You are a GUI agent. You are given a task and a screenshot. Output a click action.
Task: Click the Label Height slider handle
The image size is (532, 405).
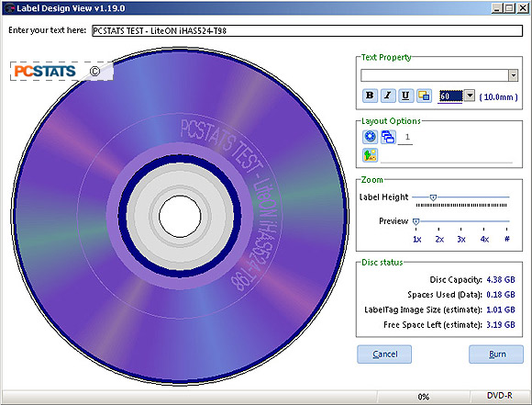point(433,197)
